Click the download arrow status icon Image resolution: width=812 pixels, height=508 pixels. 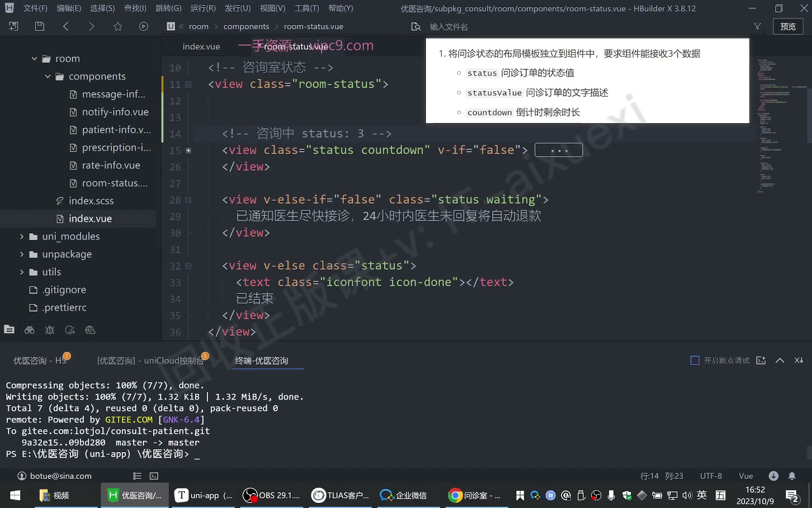[x=774, y=476]
